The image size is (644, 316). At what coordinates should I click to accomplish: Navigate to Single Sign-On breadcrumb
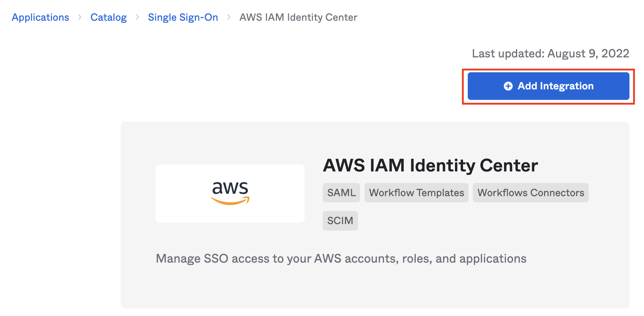183,17
